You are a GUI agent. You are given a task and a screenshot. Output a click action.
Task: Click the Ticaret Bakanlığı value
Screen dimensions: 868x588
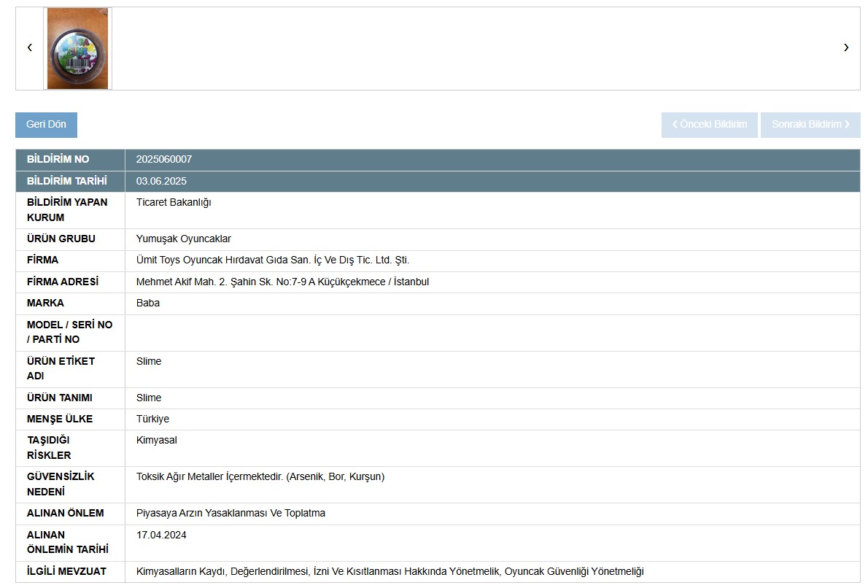[174, 203]
